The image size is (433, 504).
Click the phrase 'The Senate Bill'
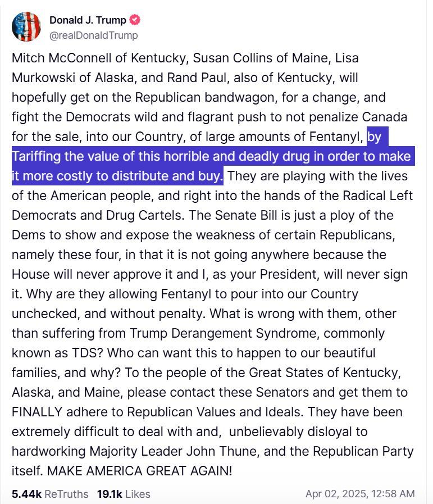[x=233, y=215]
